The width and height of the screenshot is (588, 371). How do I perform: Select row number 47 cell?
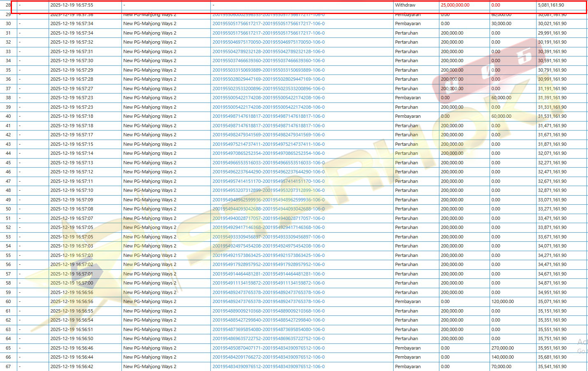(8, 181)
